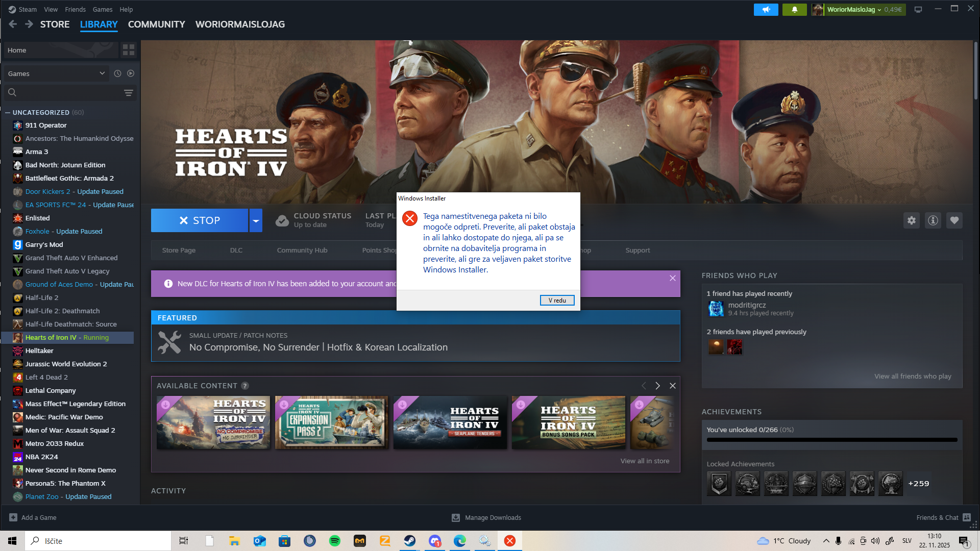The height and width of the screenshot is (551, 980).
Task: Open Community Hub tab
Action: tap(302, 250)
